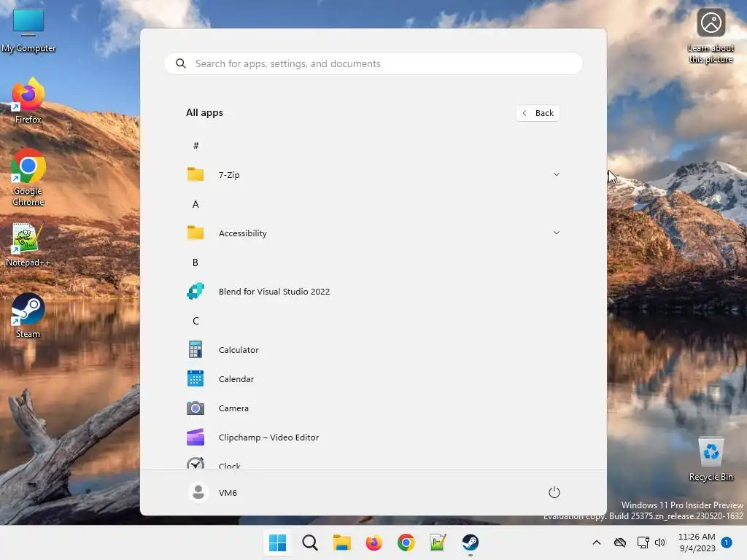Viewport: 747px width, 560px height.
Task: Click the search box for apps and settings
Action: (373, 63)
